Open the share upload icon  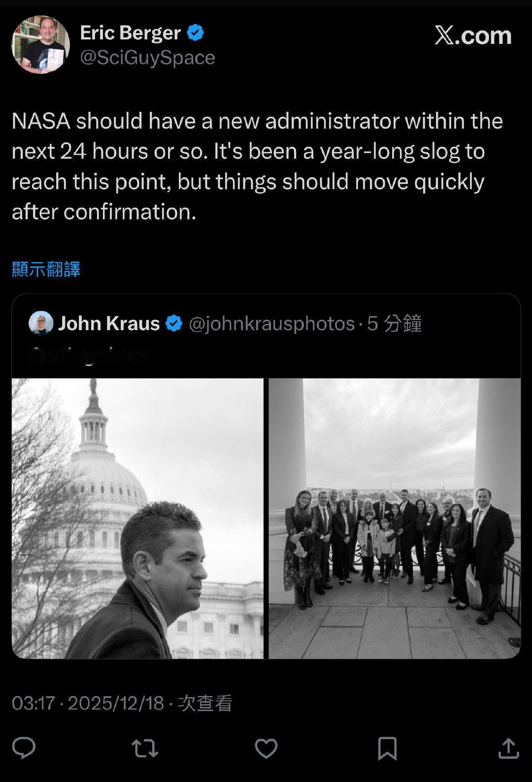[x=508, y=748]
